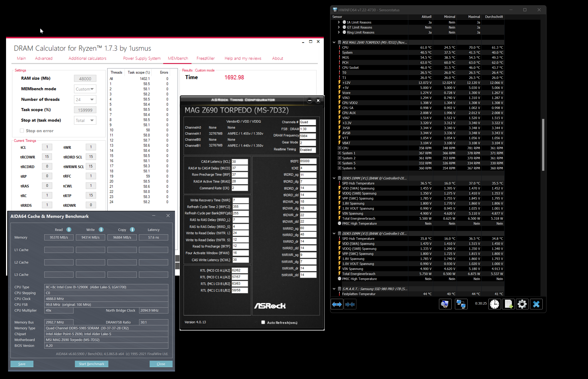Open HWiNFO's network remote monitoring icon
Screen dimensions: 588x379
click(461, 304)
